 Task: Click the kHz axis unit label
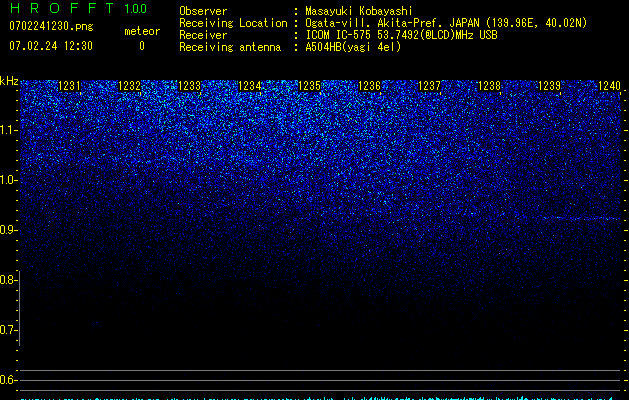[9, 81]
